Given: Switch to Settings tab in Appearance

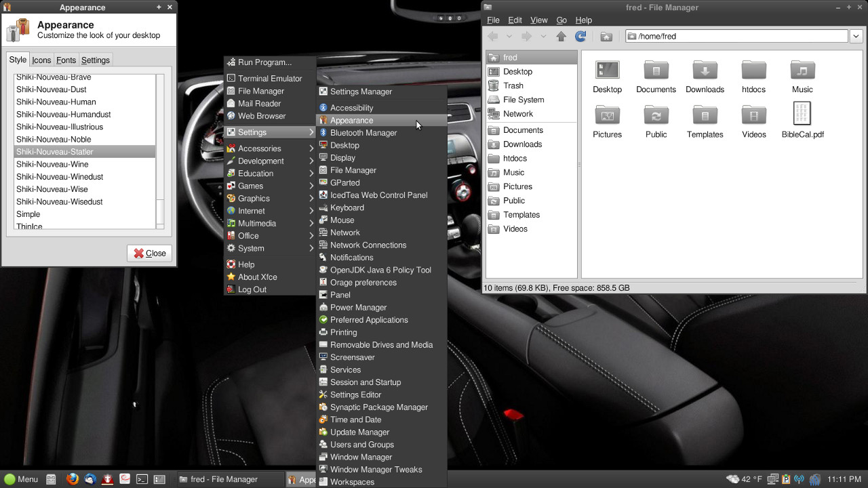Looking at the screenshot, I should [96, 60].
